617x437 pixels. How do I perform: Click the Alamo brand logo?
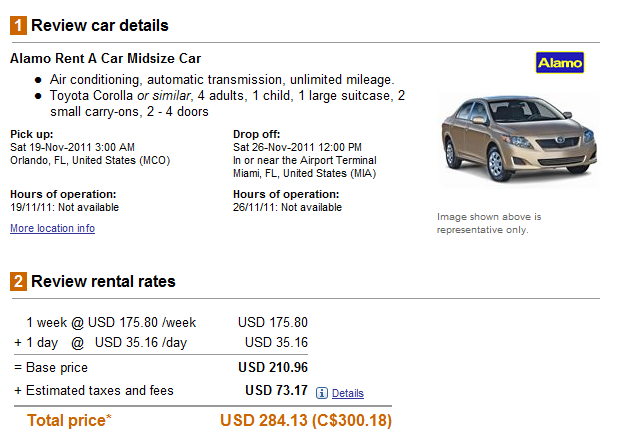click(x=559, y=63)
